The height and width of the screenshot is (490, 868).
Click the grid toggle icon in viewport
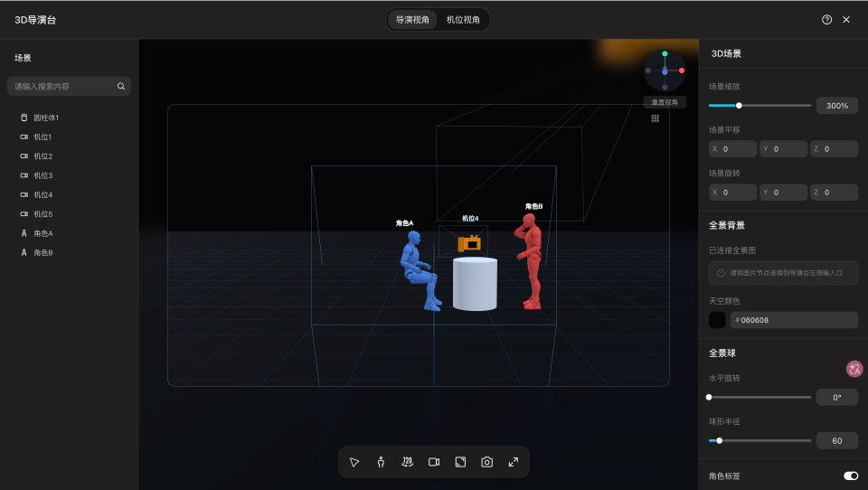tap(655, 118)
